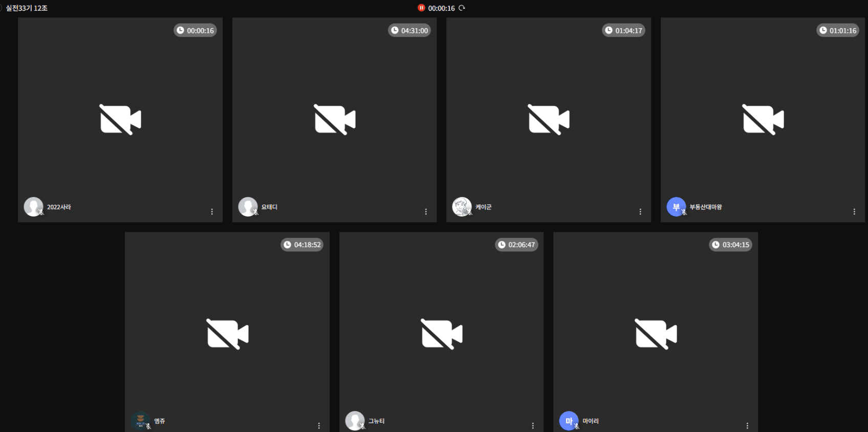
Task: Click the profile avatar of 엠쥬
Action: coord(141,421)
